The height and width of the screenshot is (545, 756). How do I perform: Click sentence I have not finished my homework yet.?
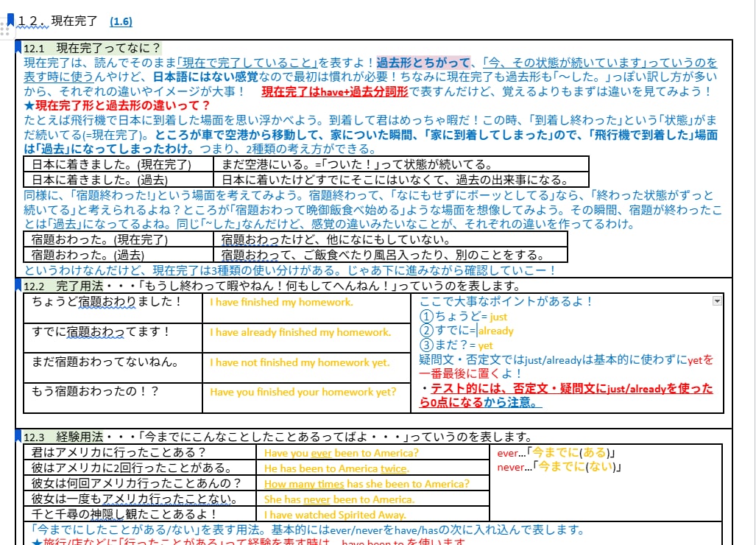click(x=300, y=362)
